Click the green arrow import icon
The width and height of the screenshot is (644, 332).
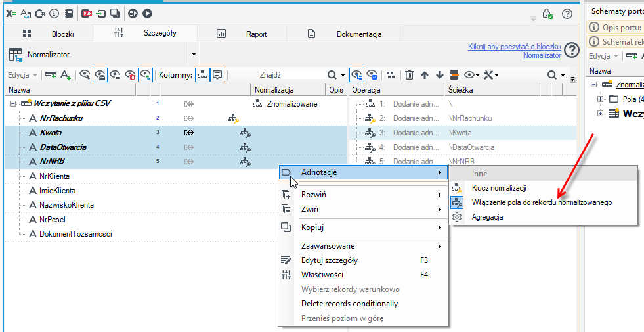tap(100, 14)
